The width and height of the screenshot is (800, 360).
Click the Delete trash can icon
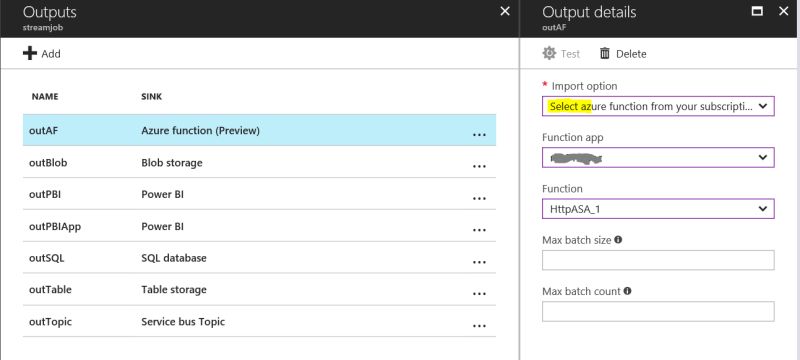point(605,54)
